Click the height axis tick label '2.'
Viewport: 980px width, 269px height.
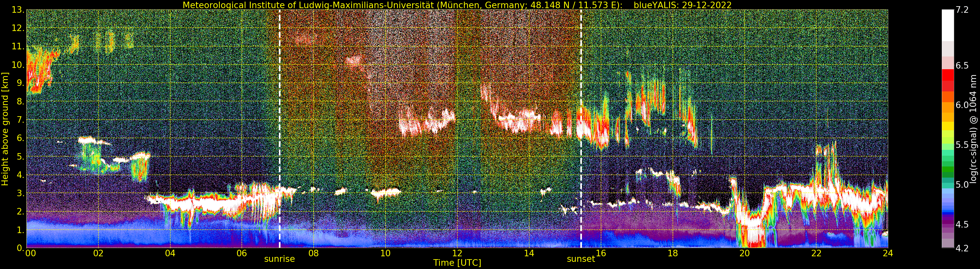click(20, 211)
